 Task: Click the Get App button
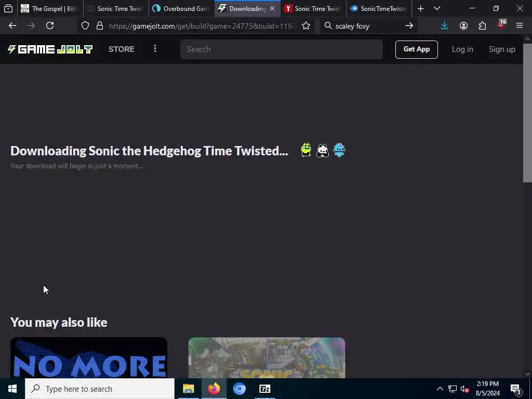416,49
